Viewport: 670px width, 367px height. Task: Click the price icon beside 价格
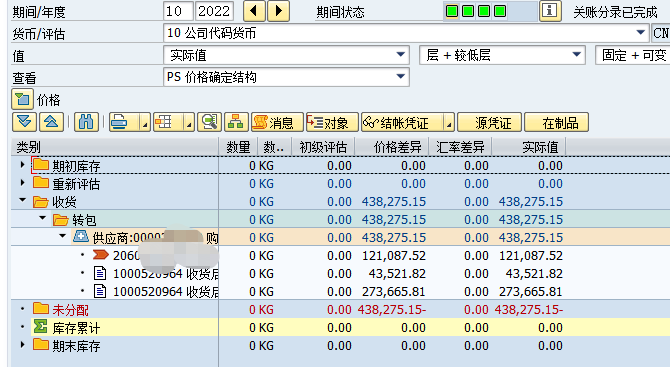22,100
